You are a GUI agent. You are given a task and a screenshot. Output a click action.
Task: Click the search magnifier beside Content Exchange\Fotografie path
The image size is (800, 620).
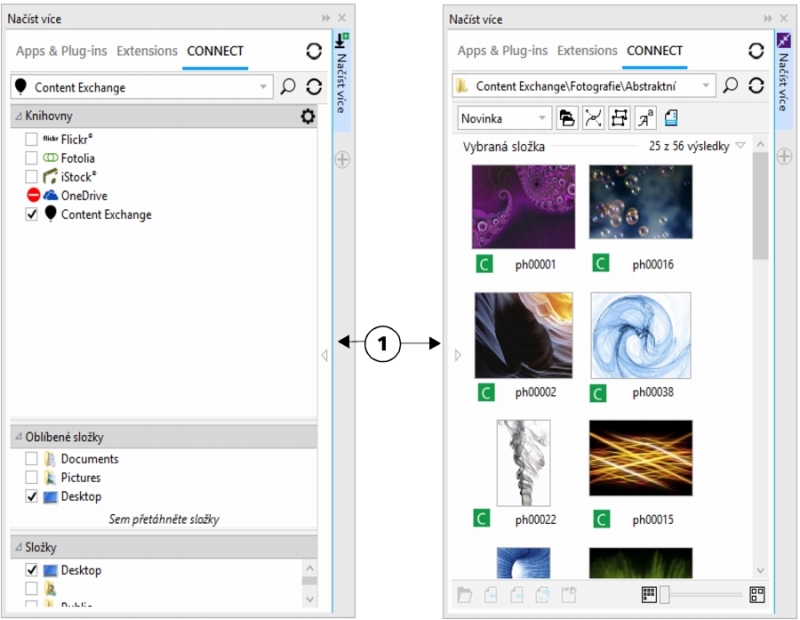[731, 87]
